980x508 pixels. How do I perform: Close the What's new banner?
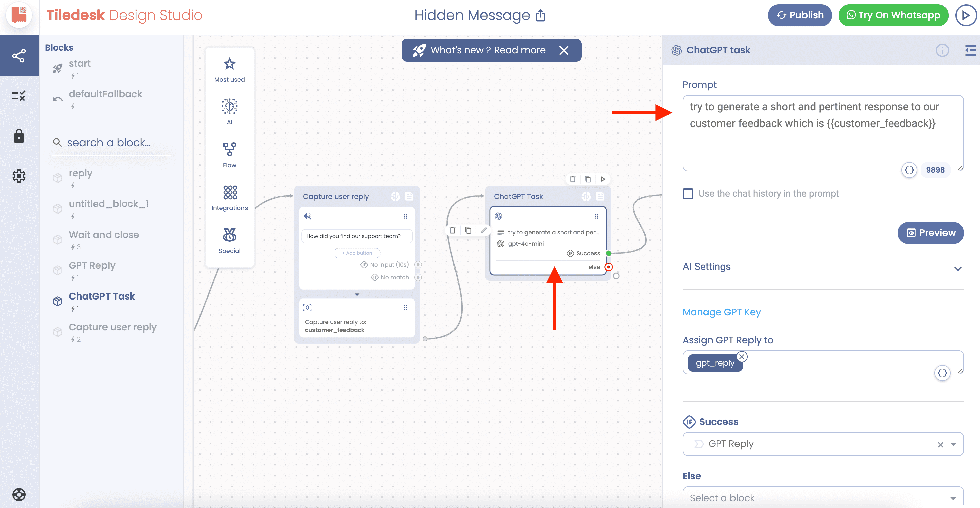tap(564, 50)
